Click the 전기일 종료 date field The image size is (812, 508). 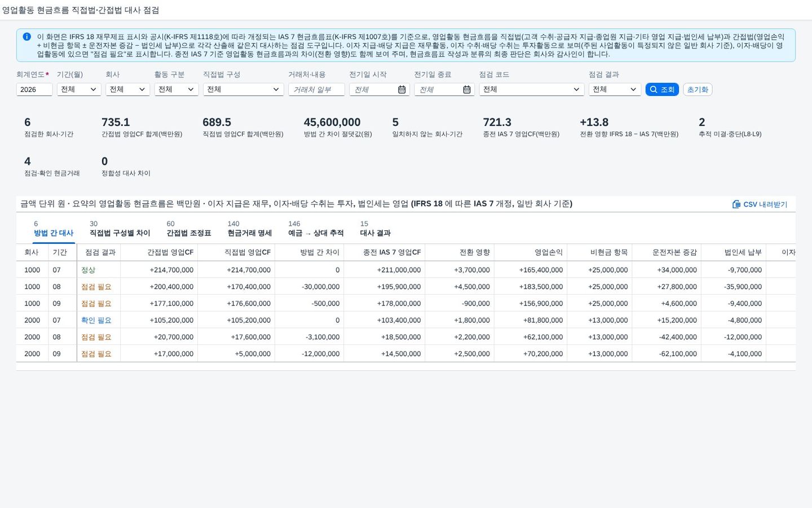point(444,90)
